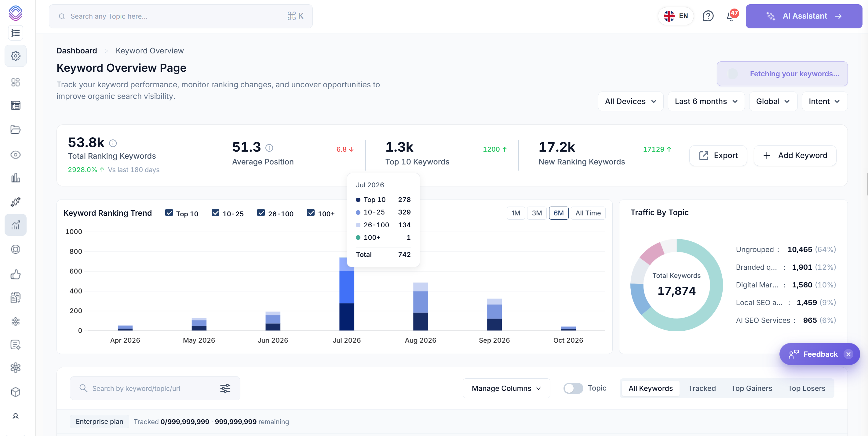The height and width of the screenshot is (436, 868).
Task: Click the sparkle wand icon in sidebar
Action: 16,202
